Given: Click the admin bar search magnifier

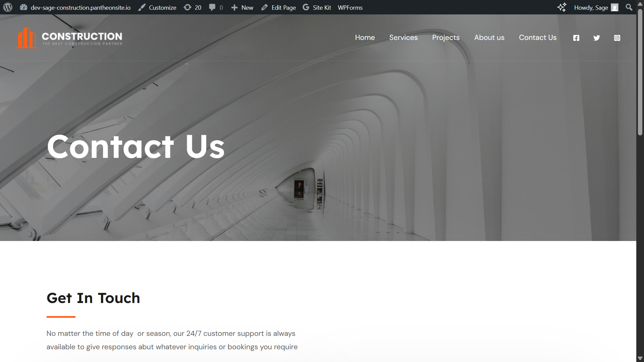Looking at the screenshot, I should tap(629, 7).
